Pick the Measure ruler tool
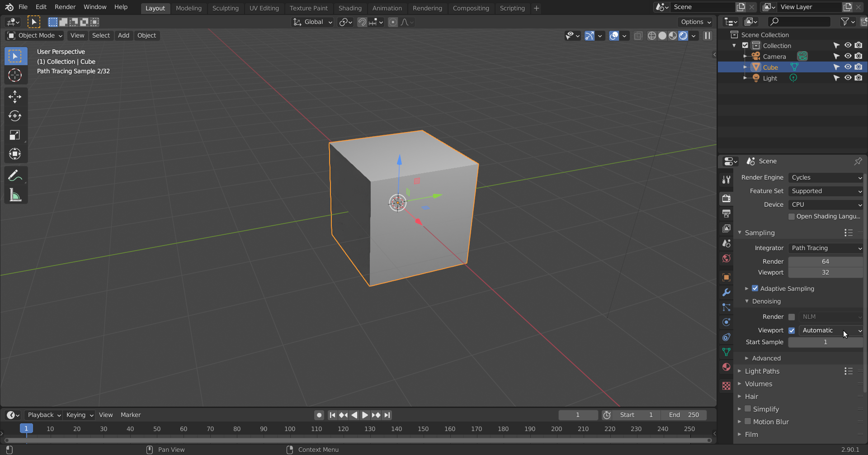Image resolution: width=868 pixels, height=455 pixels. 15,195
